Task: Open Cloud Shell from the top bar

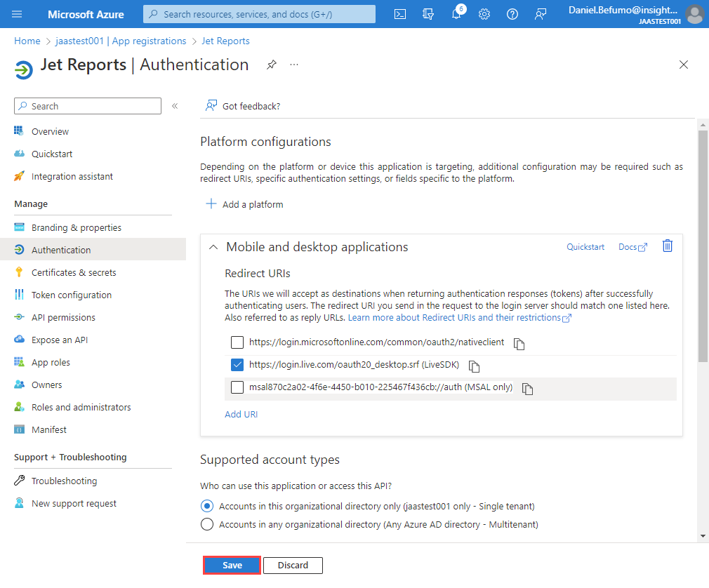Action: [400, 14]
